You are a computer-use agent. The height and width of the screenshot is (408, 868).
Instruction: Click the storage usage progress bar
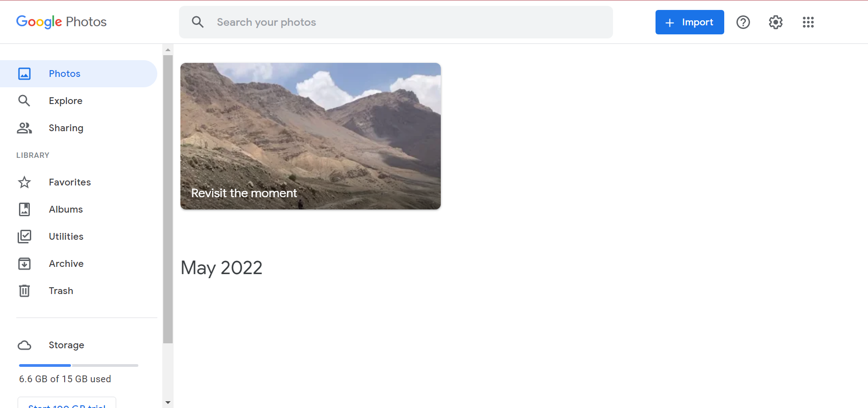[79, 365]
